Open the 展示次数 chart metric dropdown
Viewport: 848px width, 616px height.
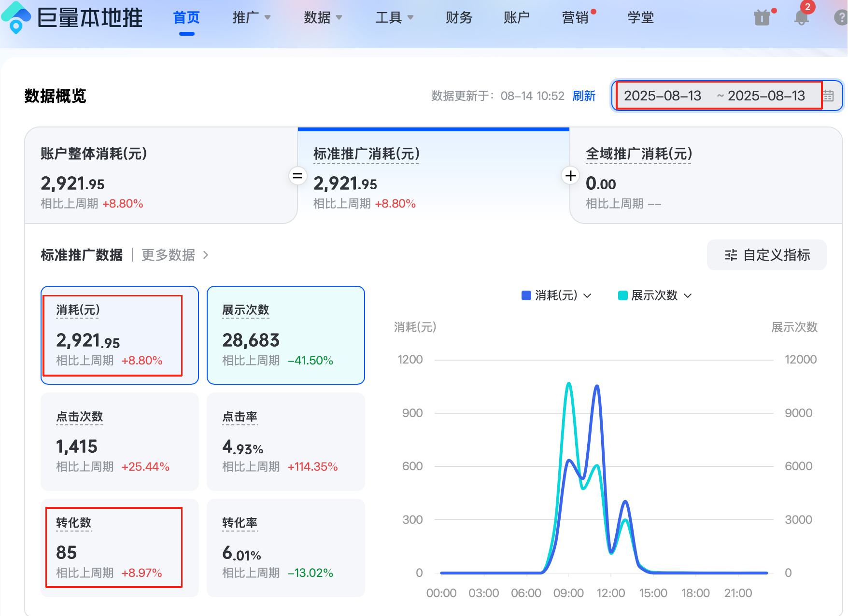(x=688, y=295)
